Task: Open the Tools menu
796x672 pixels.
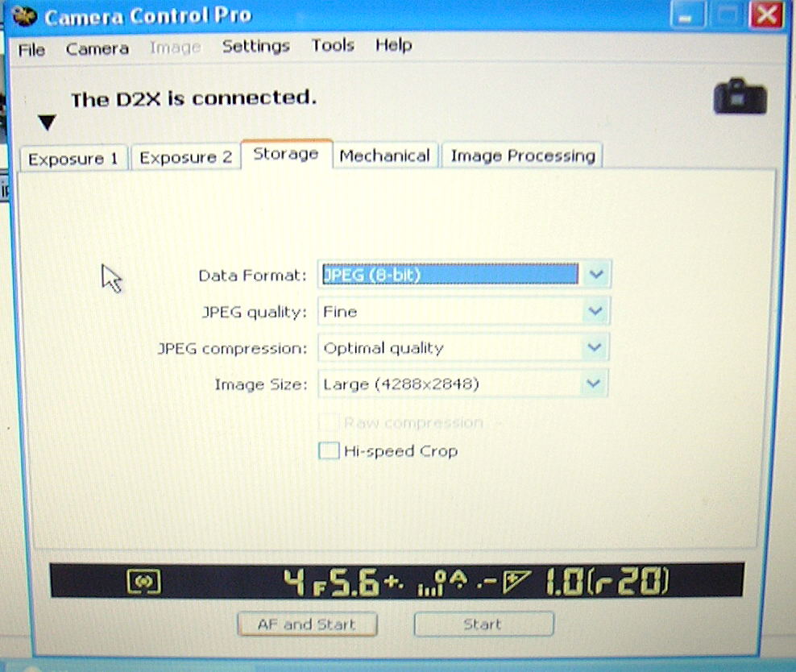Action: pyautogui.click(x=333, y=45)
